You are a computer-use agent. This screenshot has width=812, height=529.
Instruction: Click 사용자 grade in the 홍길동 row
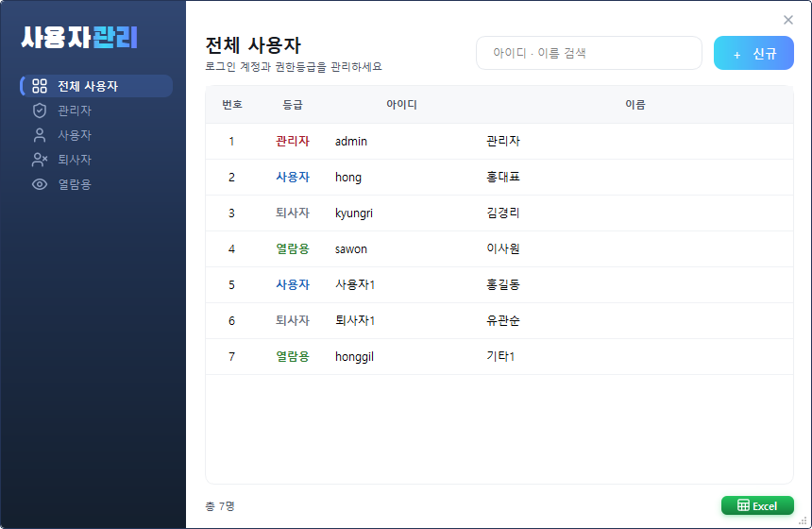(x=293, y=285)
